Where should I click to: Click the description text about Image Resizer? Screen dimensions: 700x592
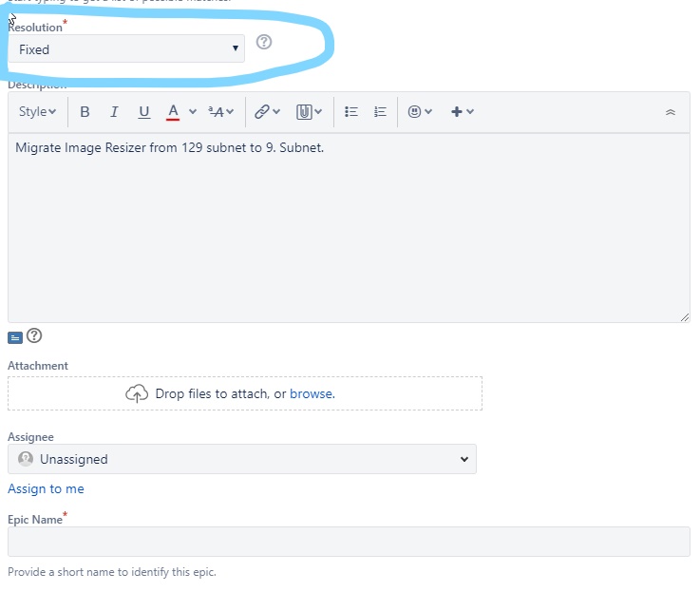pos(170,147)
